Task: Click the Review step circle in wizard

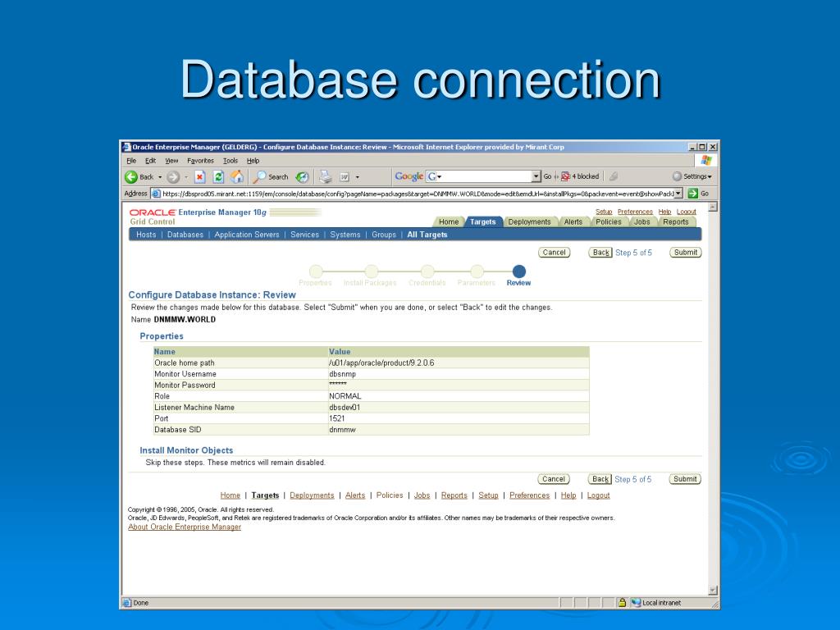Action: pyautogui.click(x=518, y=271)
